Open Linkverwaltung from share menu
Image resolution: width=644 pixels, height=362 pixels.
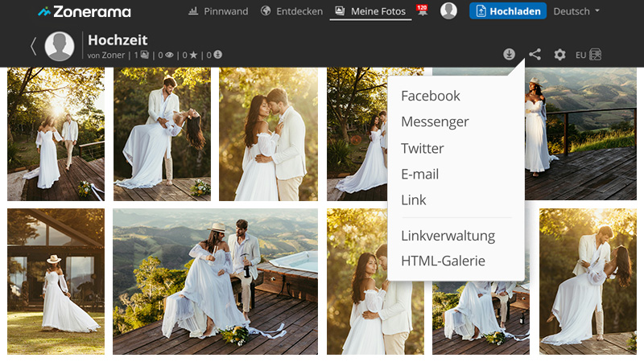448,236
